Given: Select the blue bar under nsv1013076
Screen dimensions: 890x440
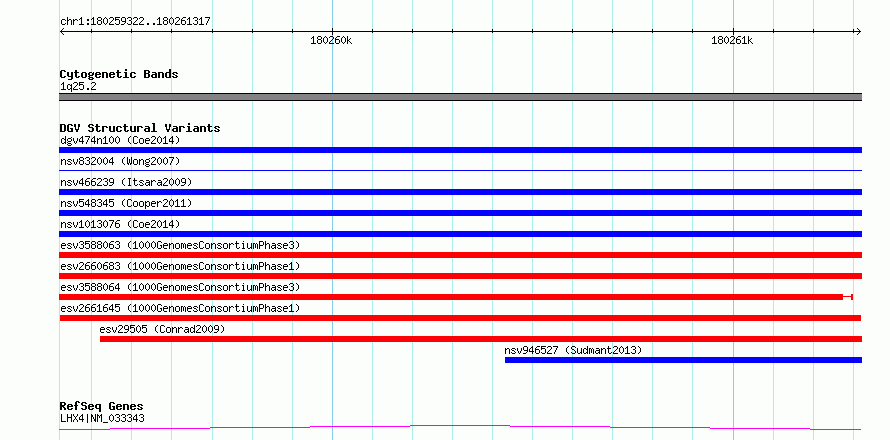Looking at the screenshot, I should 460,234.
